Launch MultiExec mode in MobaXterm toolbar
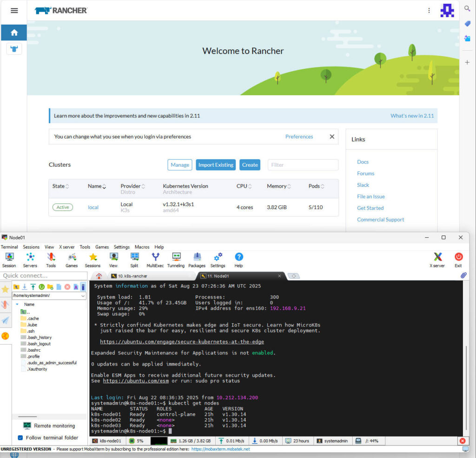This screenshot has height=458, width=476. (x=155, y=259)
